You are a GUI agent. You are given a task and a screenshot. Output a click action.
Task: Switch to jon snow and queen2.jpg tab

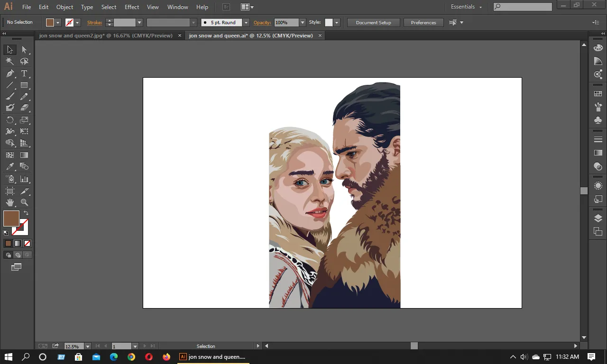[106, 36]
